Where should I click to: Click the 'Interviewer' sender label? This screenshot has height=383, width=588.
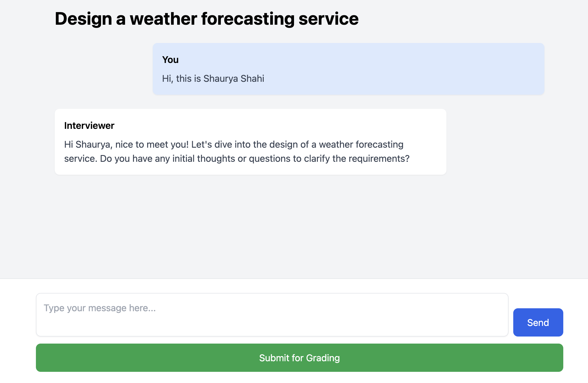click(x=89, y=126)
